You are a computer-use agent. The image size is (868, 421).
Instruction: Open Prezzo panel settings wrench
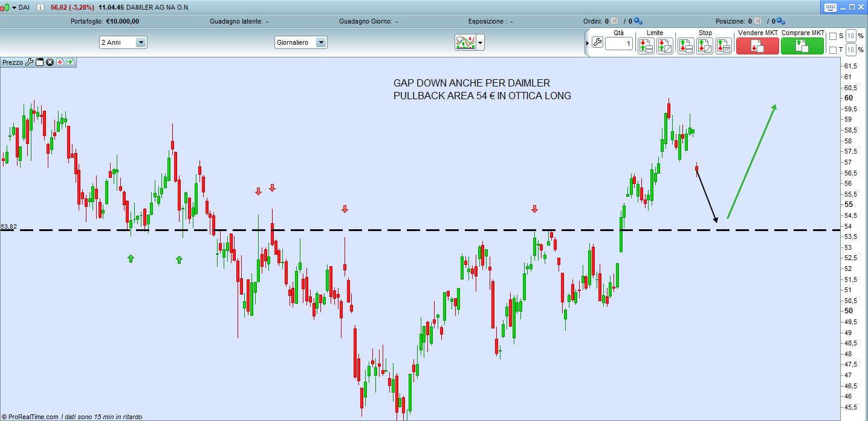point(29,62)
